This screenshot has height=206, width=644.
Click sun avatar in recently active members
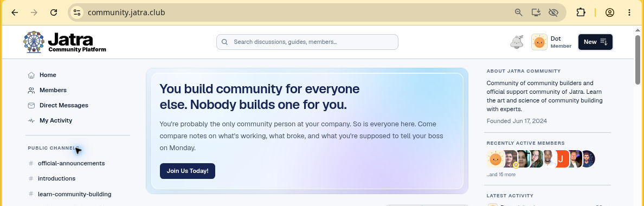495,159
